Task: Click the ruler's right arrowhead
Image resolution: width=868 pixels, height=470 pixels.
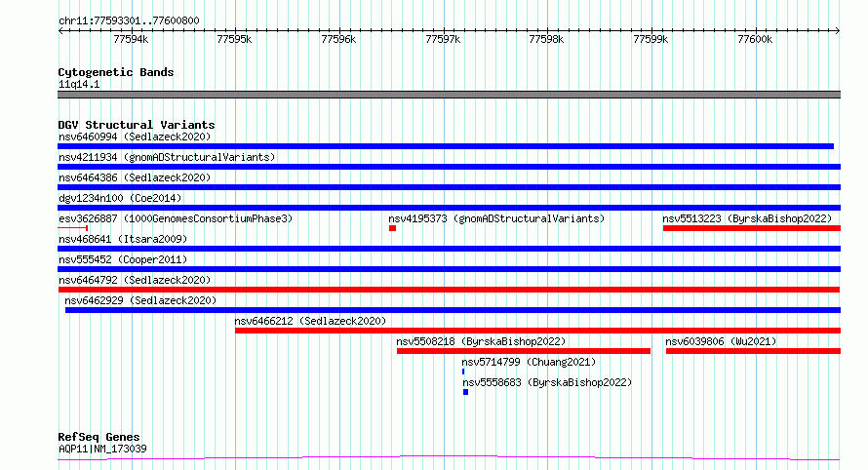Action: click(x=838, y=30)
